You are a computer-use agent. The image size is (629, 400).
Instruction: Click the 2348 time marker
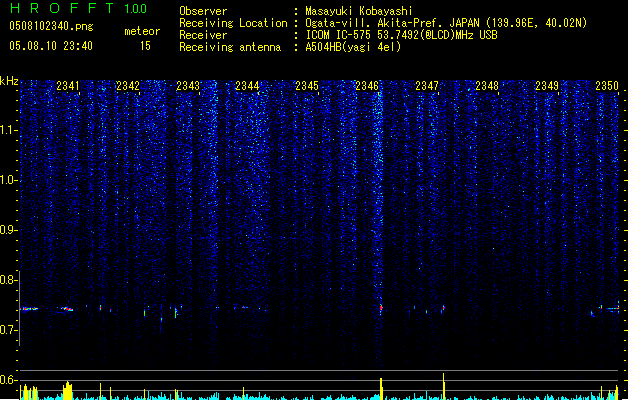pos(487,86)
